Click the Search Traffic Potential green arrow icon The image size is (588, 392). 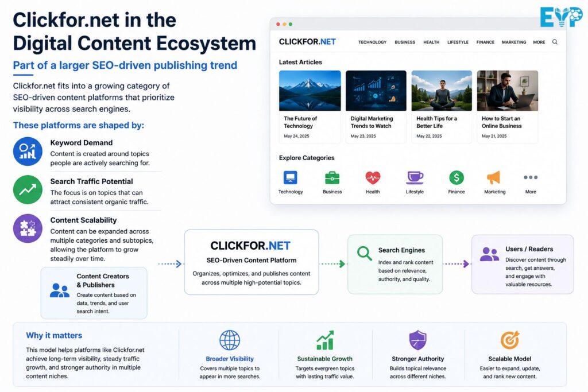[28, 189]
